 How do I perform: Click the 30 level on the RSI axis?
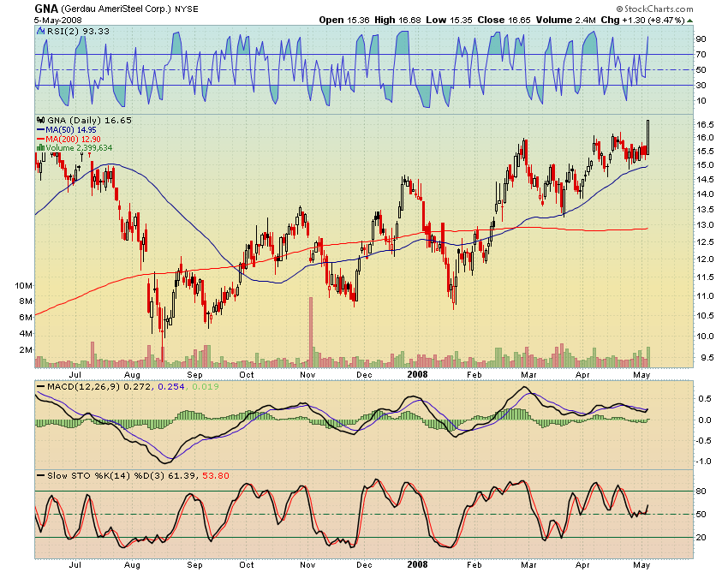701,86
